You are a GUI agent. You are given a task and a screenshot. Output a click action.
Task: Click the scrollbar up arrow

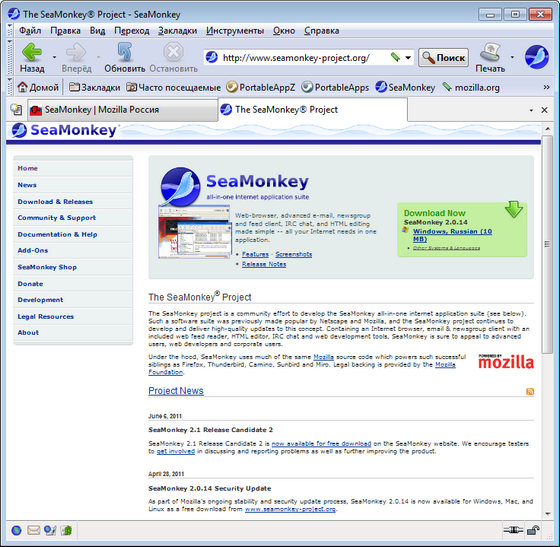(x=548, y=129)
